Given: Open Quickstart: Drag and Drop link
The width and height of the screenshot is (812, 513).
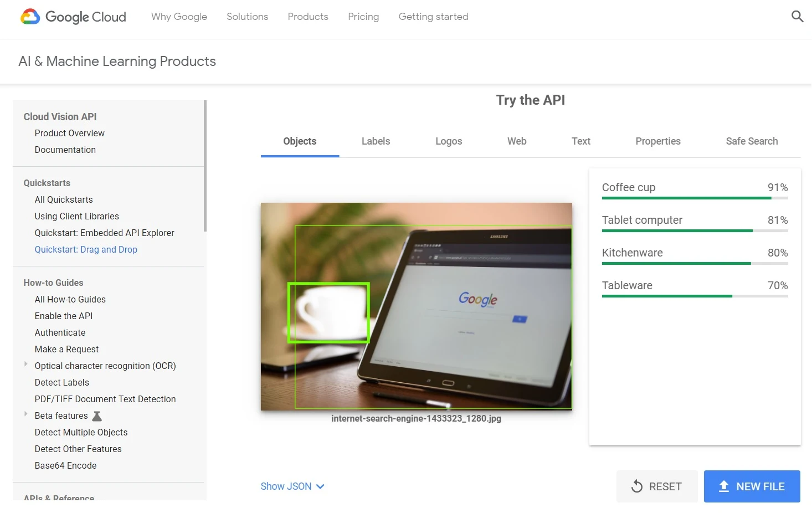Looking at the screenshot, I should click(x=86, y=249).
